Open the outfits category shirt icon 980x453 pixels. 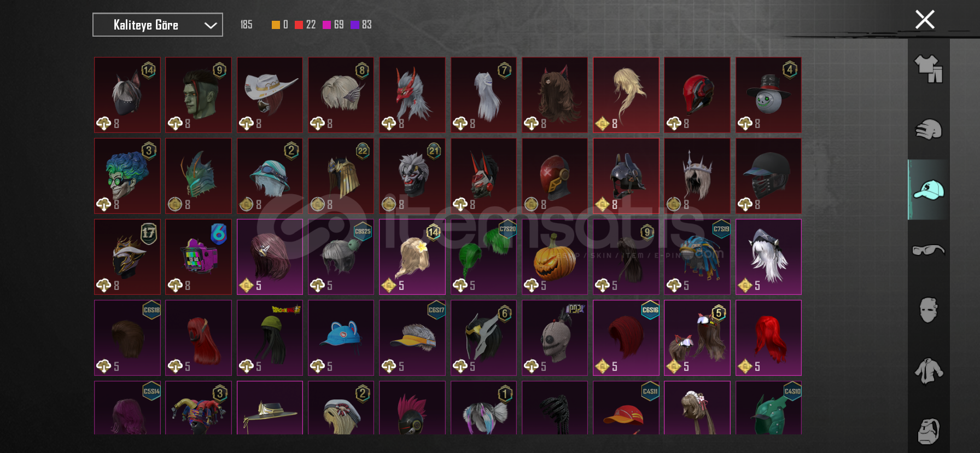pyautogui.click(x=929, y=69)
